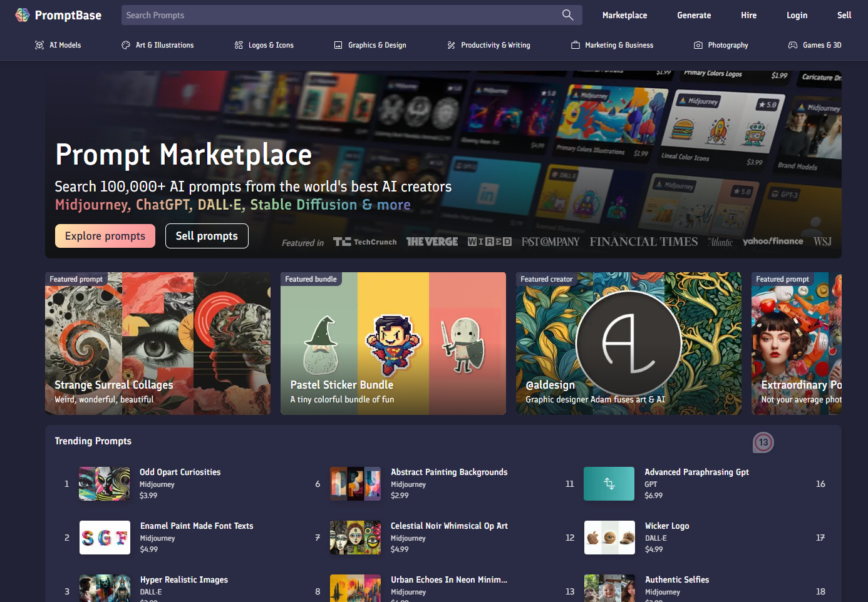The height and width of the screenshot is (602, 868).
Task: Click the WIRED logo
Action: coord(490,242)
